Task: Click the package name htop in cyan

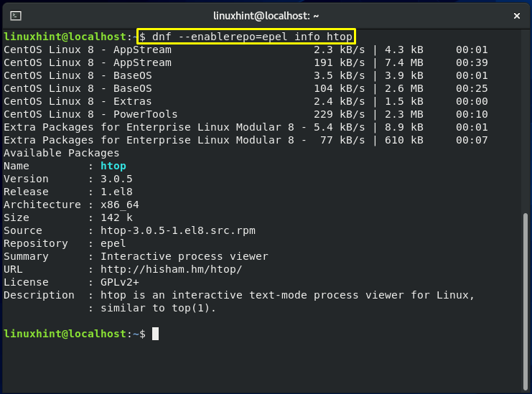Action: pyautogui.click(x=113, y=166)
